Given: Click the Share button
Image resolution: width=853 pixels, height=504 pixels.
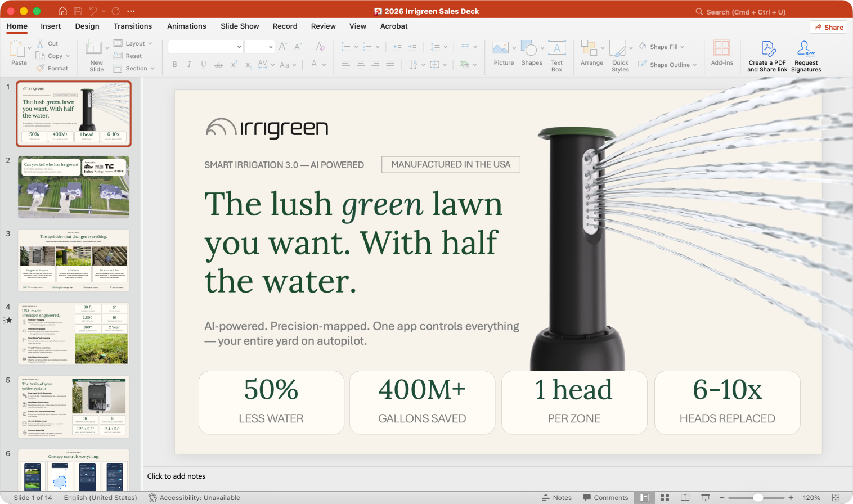Looking at the screenshot, I should pos(829,27).
